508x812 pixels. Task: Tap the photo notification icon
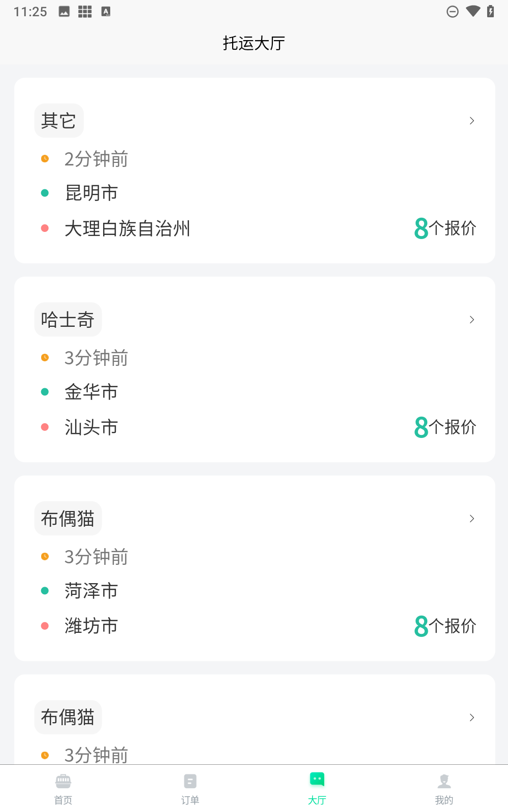[x=64, y=12]
